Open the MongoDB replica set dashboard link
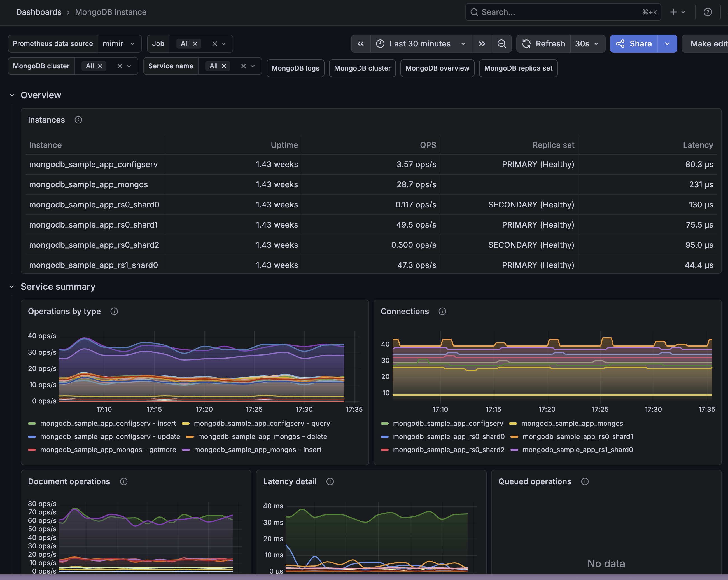 [518, 68]
